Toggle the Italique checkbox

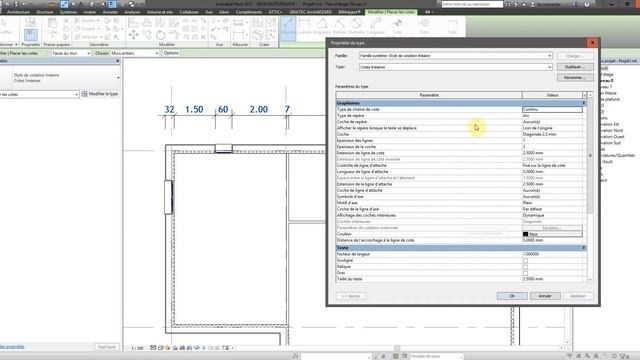525,267
